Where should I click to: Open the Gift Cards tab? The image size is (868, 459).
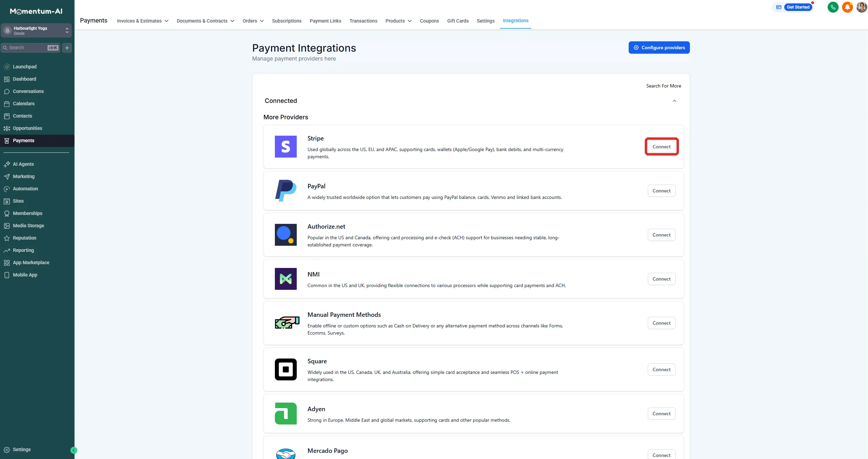458,21
